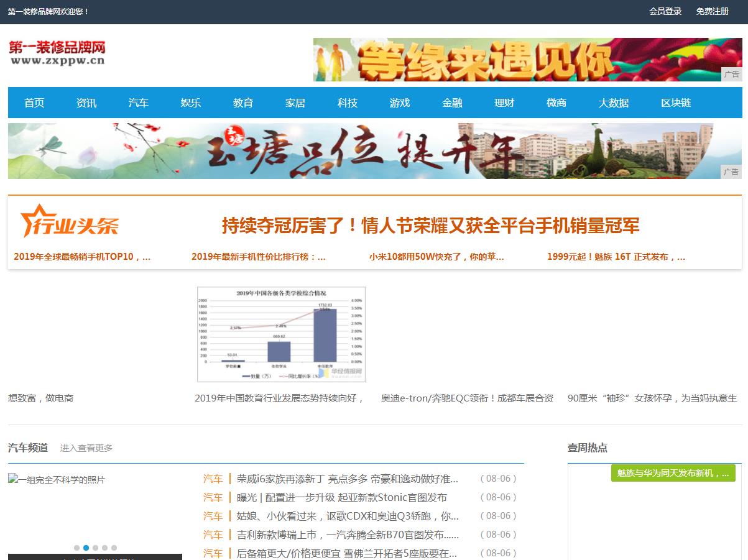Image resolution: width=748 pixels, height=560 pixels.
Task: Select the fourth slideshow dot
Action: [x=104, y=548]
